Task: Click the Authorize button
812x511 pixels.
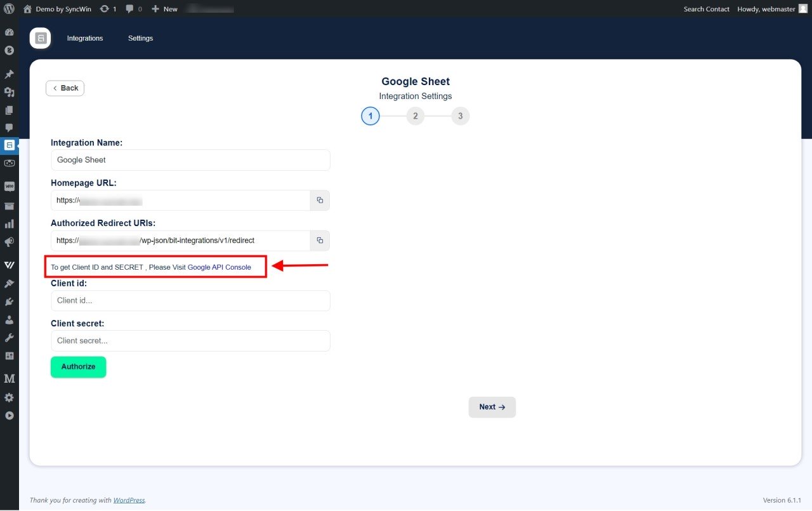Action: click(78, 367)
